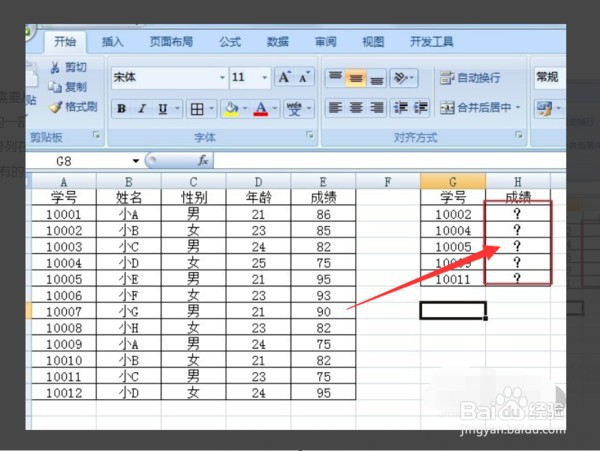
Task: Click in the formula bar input
Action: 390,161
